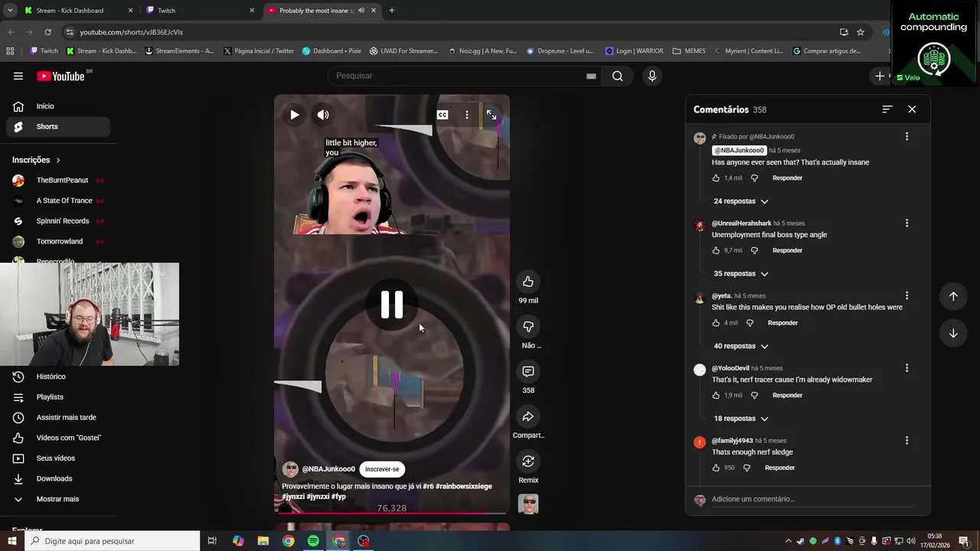Expand the 24 respostas replies
Image resolution: width=980 pixels, height=551 pixels.
click(741, 201)
